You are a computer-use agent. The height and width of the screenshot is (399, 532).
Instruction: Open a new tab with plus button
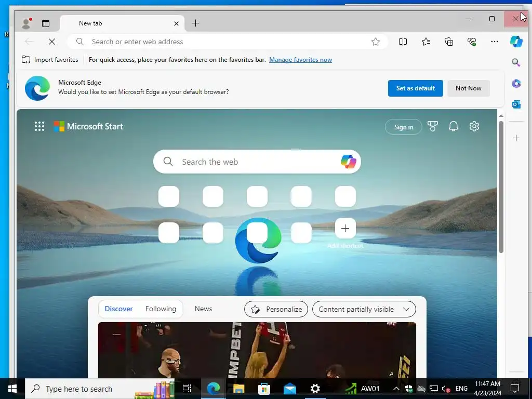pyautogui.click(x=195, y=23)
